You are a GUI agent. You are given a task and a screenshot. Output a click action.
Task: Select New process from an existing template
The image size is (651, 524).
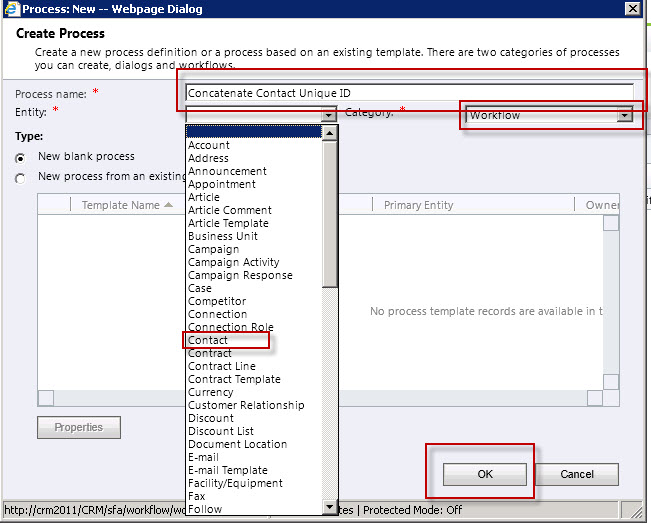(21, 178)
